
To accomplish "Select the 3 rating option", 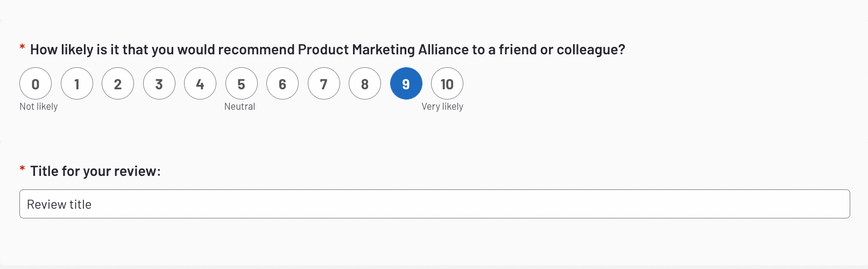I will [x=159, y=83].
